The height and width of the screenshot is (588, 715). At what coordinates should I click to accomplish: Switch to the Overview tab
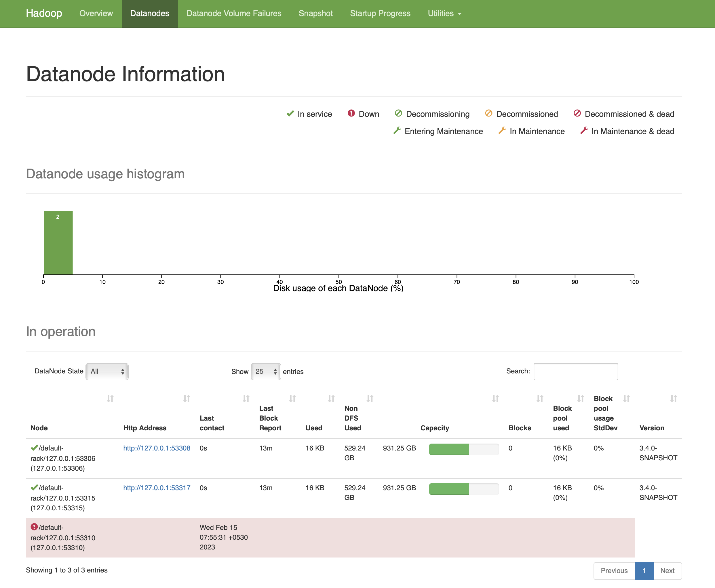point(96,14)
